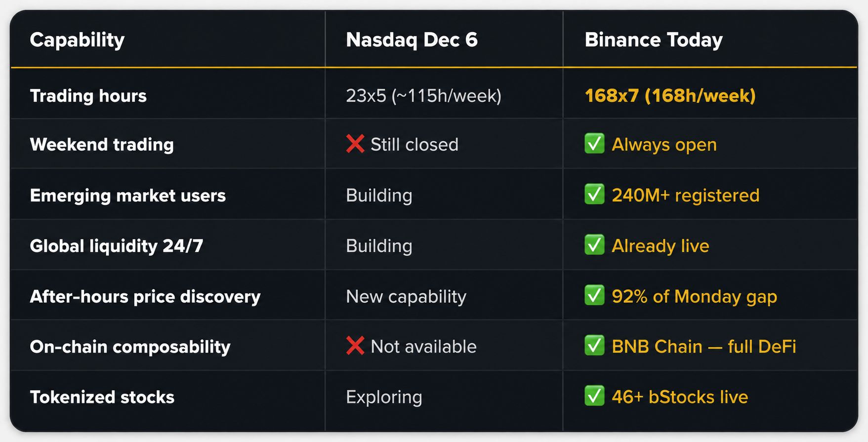The width and height of the screenshot is (868, 442).
Task: Click the On-chain composability label
Action: [130, 347]
